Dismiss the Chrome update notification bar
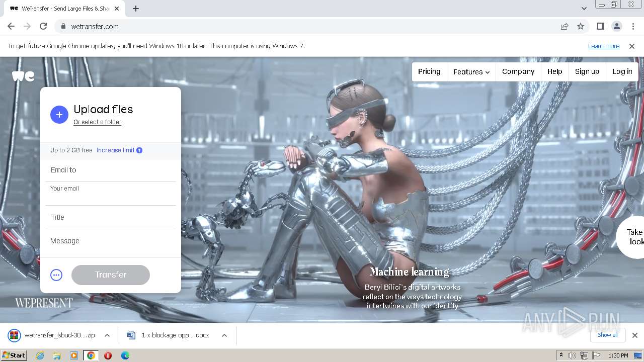Viewport: 644px width, 362px height. click(x=632, y=46)
